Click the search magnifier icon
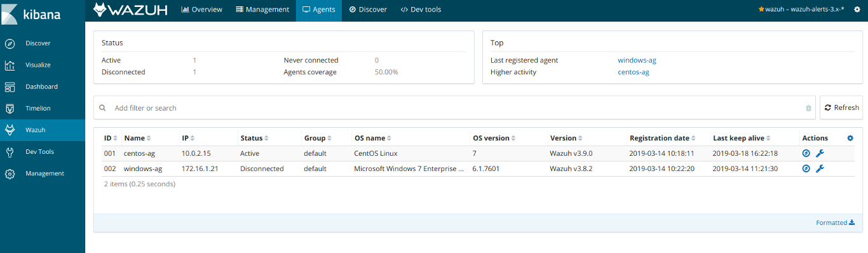Image resolution: width=868 pixels, height=253 pixels. click(x=103, y=108)
